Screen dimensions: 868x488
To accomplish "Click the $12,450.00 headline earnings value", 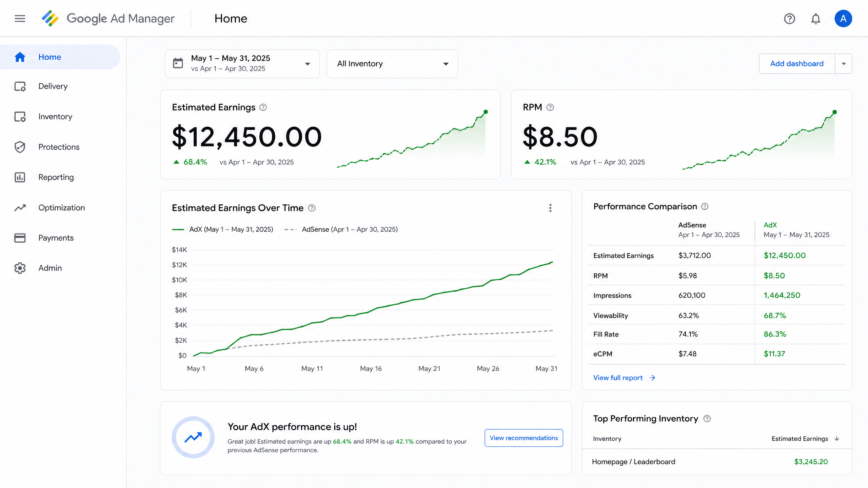I will (x=247, y=137).
